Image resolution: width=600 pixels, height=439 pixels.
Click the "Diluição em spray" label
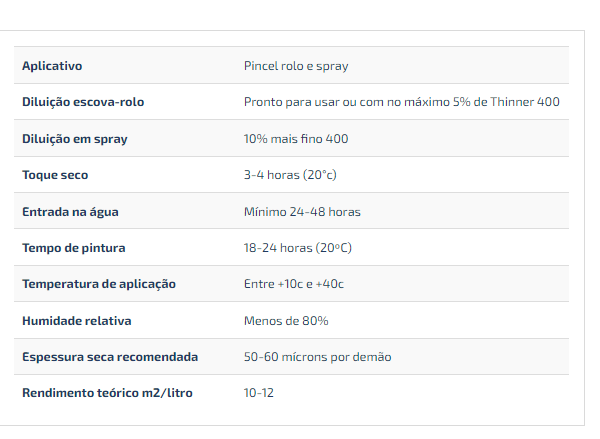pos(75,139)
